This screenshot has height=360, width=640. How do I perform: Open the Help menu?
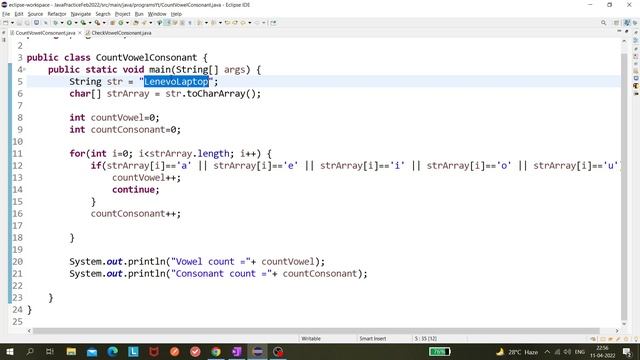[176, 14]
